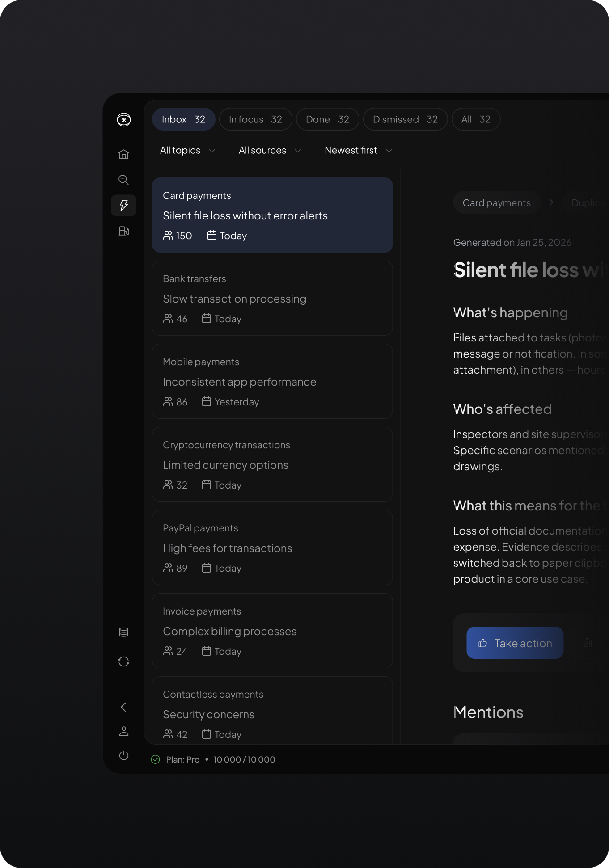Open the Limited currency options card
Viewport: 609px width, 868px height.
(x=272, y=464)
